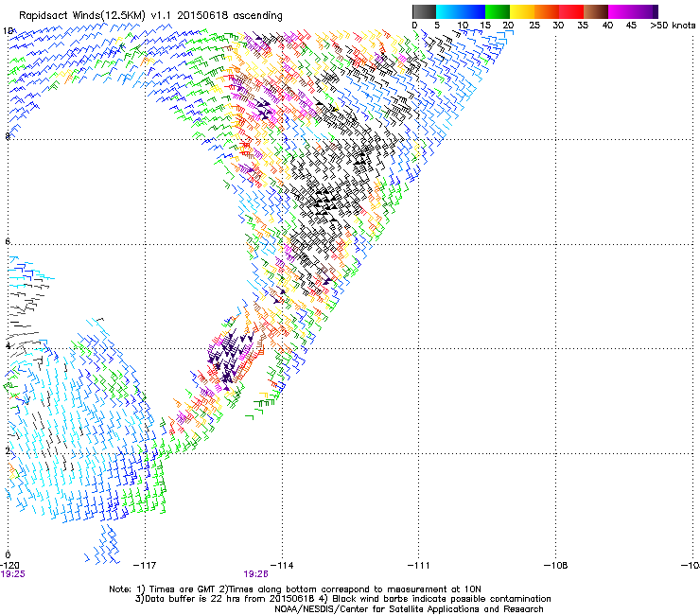Click the "45" legend tick label
700x615 pixels.
pyautogui.click(x=631, y=25)
